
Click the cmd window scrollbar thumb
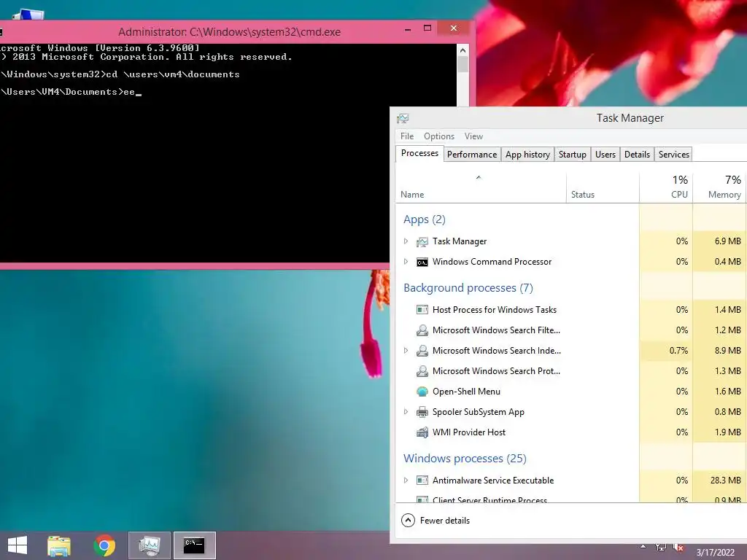tap(462, 64)
